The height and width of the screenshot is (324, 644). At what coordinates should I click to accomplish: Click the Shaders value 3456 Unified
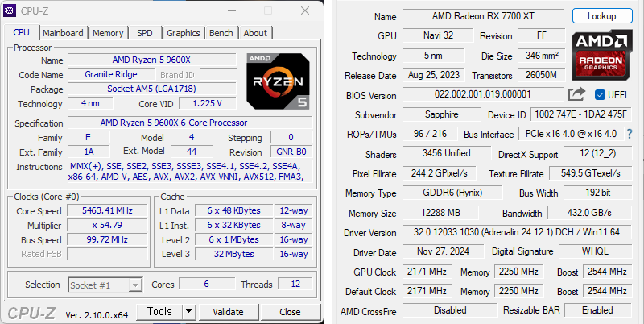click(447, 153)
